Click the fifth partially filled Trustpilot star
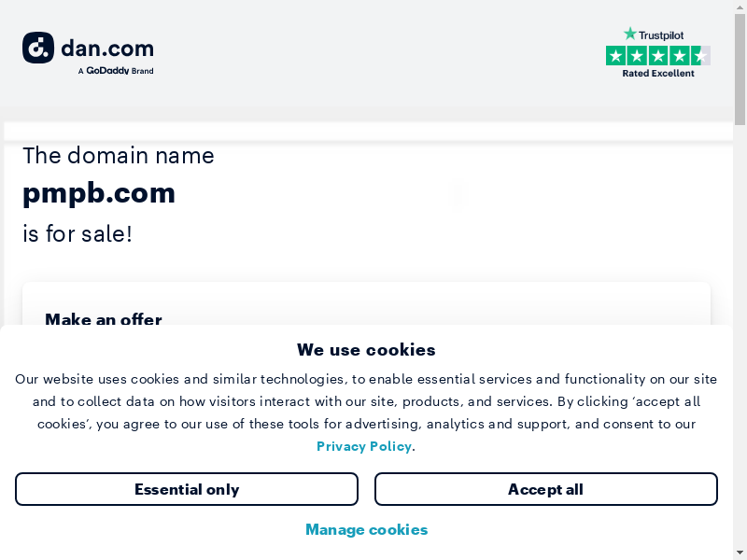 701,56
